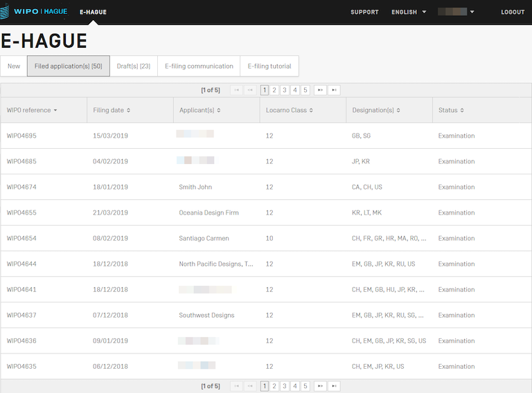Open the E-filing tutorial tab
This screenshot has height=393, width=532.
pyautogui.click(x=269, y=66)
